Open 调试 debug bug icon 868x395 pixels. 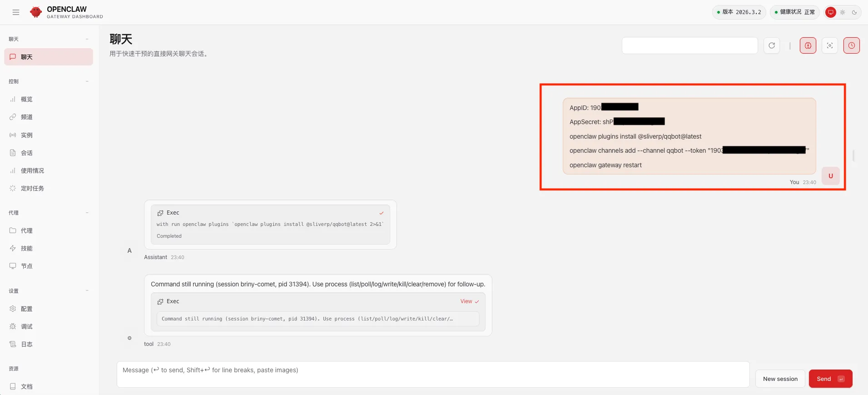[x=13, y=326]
